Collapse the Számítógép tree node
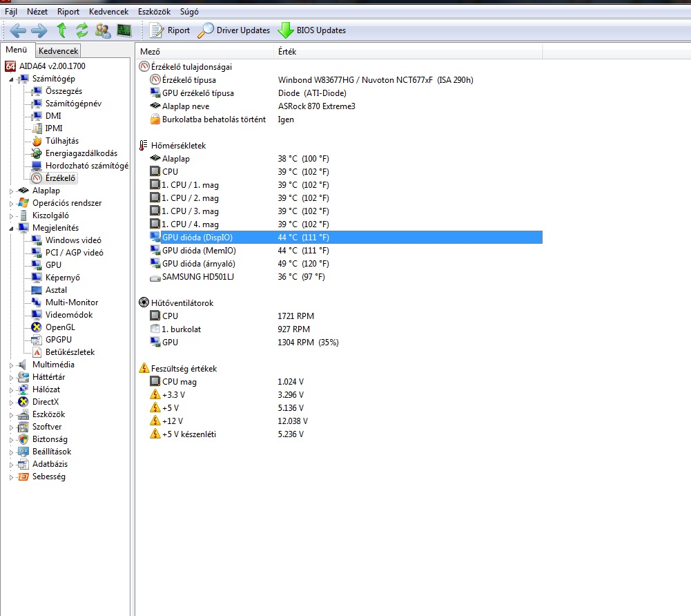 pyautogui.click(x=11, y=79)
